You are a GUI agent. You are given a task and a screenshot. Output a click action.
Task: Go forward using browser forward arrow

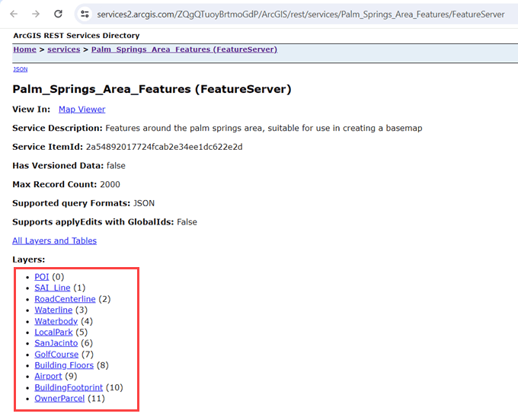36,14
